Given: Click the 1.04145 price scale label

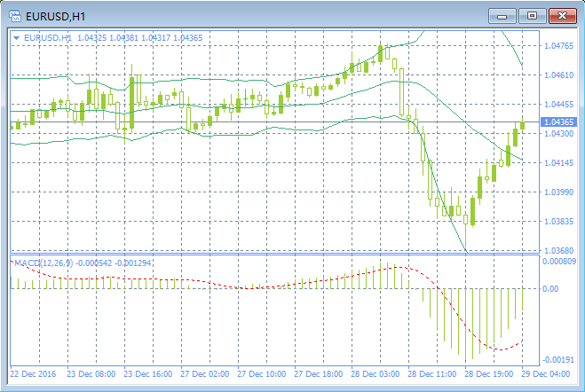Looking at the screenshot, I should coord(558,163).
